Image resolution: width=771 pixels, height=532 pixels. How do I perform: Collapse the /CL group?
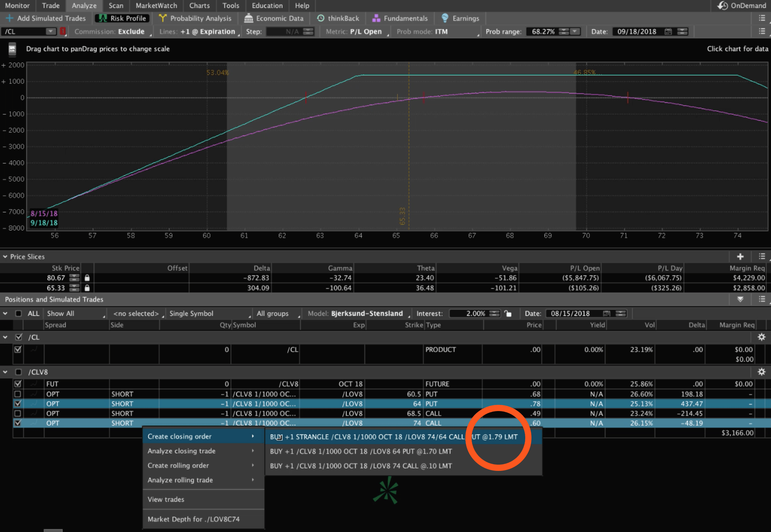tap(5, 337)
